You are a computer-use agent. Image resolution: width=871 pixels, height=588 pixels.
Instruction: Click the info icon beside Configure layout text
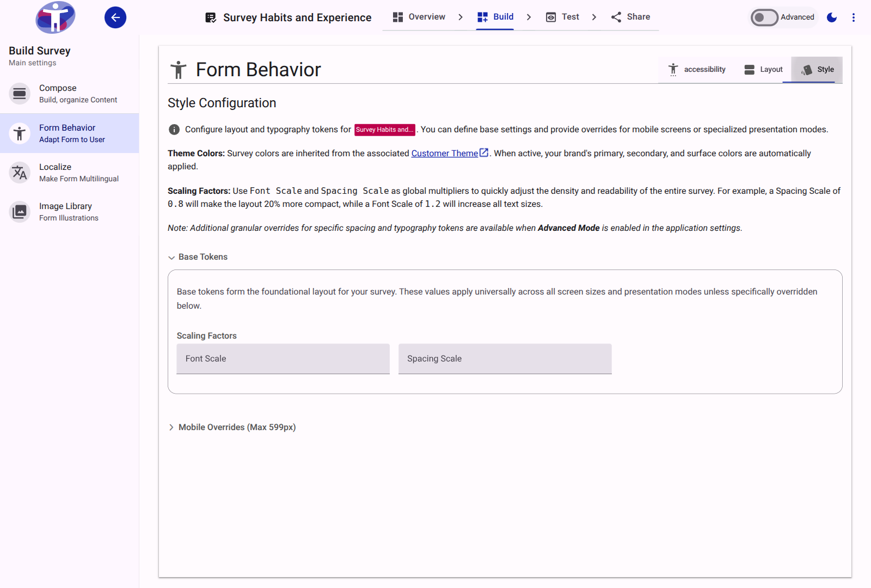[x=174, y=130]
